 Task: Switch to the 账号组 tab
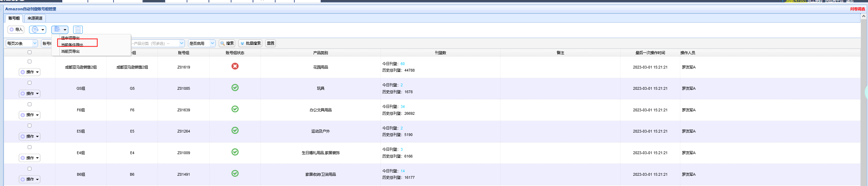(x=14, y=18)
